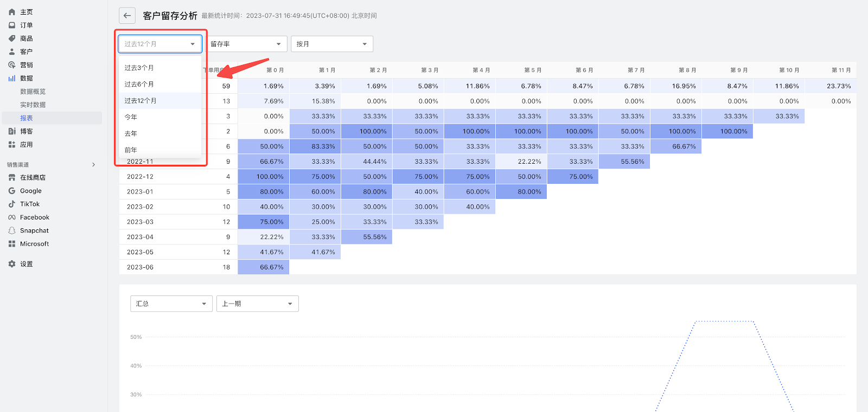Expand the 留存率 metric dropdown
The height and width of the screenshot is (412, 868).
[x=246, y=44]
